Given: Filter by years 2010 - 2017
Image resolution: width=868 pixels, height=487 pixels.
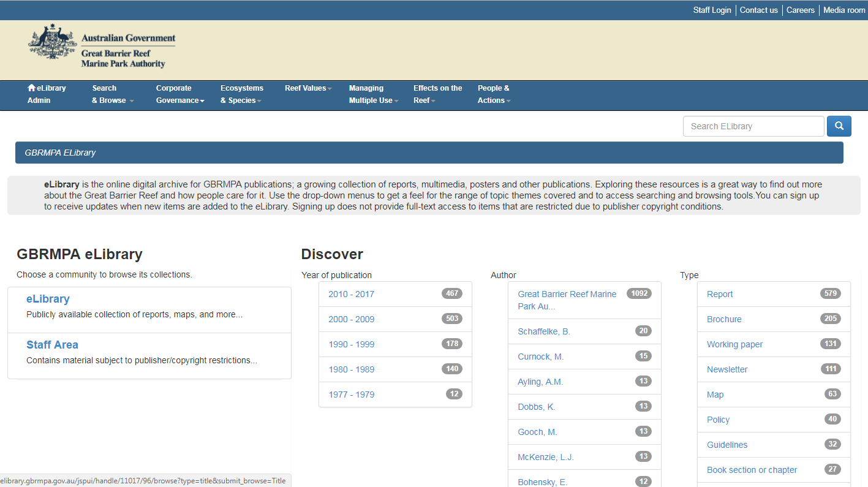Looking at the screenshot, I should pyautogui.click(x=351, y=294).
